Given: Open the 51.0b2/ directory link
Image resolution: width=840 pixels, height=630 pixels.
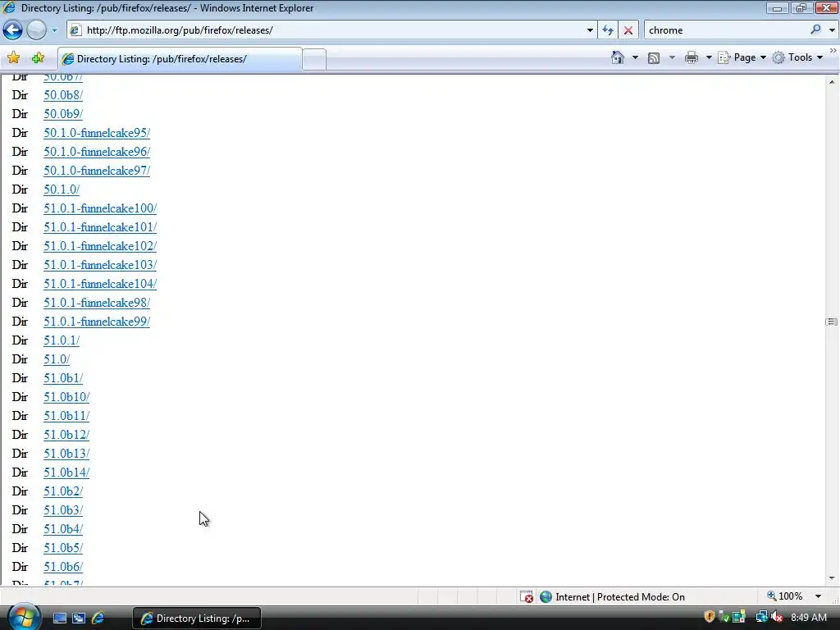Looking at the screenshot, I should point(63,491).
